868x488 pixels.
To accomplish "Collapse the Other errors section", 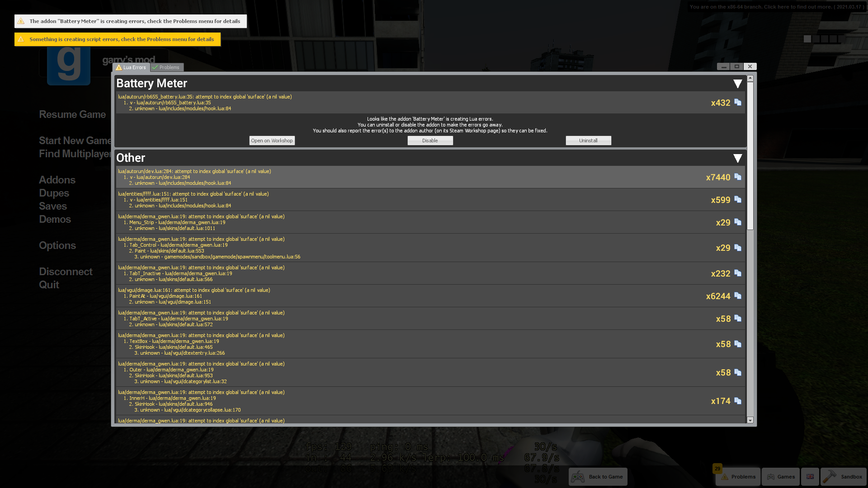I will pyautogui.click(x=737, y=157).
